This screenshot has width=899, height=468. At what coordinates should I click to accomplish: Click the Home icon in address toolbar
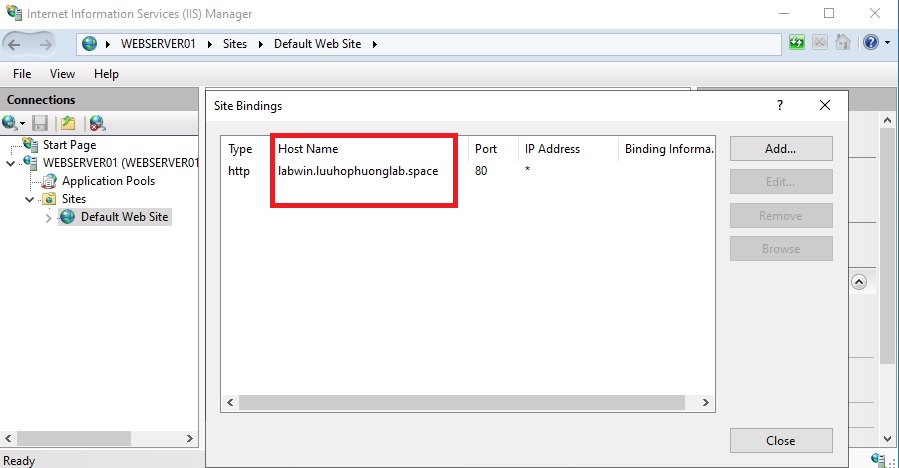[x=843, y=43]
